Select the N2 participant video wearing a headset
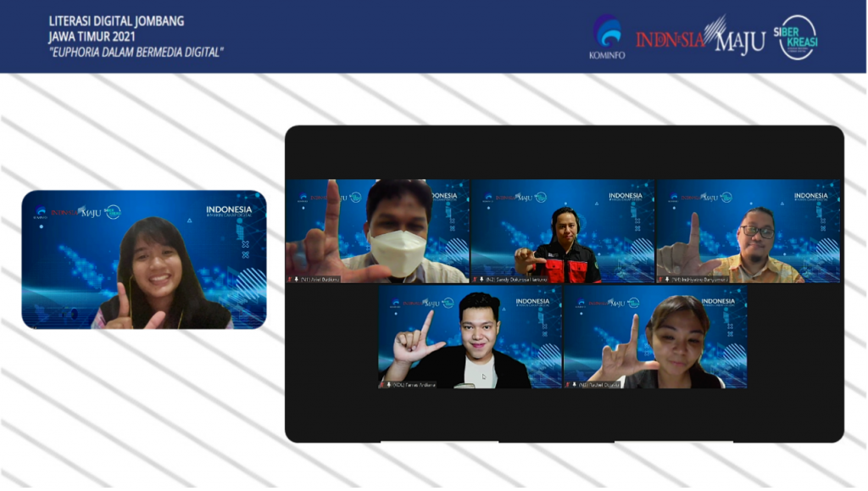The width and height of the screenshot is (868, 491). click(x=562, y=231)
